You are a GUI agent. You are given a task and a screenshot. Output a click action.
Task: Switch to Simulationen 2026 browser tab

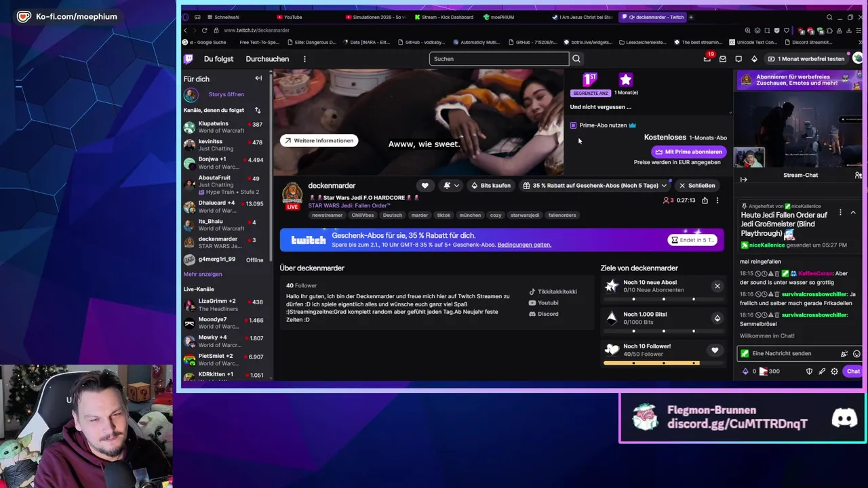[x=376, y=17]
